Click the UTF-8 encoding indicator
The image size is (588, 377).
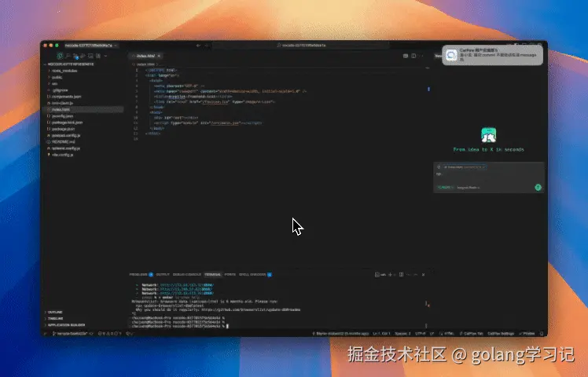tap(421, 334)
